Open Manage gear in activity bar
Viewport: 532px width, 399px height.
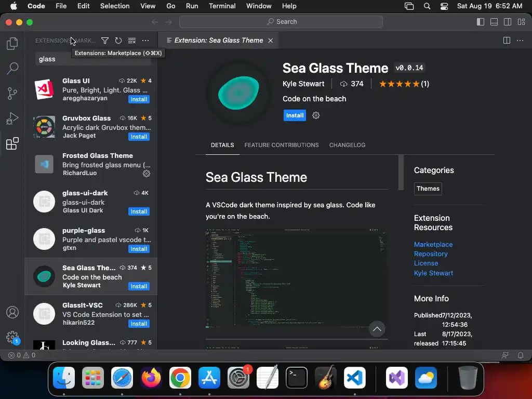pyautogui.click(x=12, y=337)
